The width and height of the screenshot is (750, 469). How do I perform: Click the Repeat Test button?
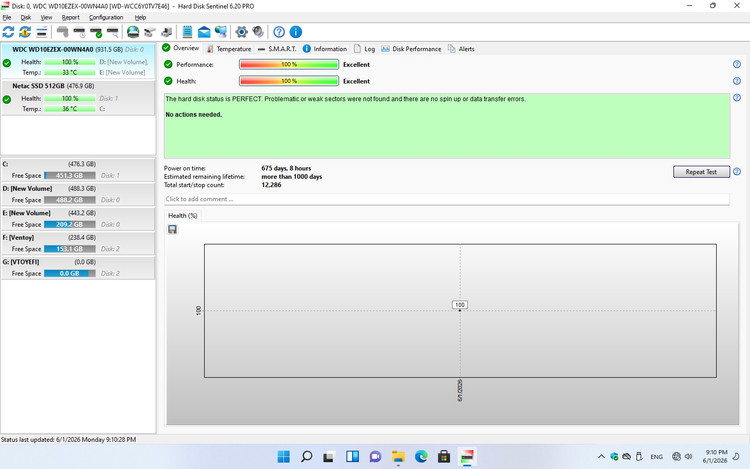[701, 172]
